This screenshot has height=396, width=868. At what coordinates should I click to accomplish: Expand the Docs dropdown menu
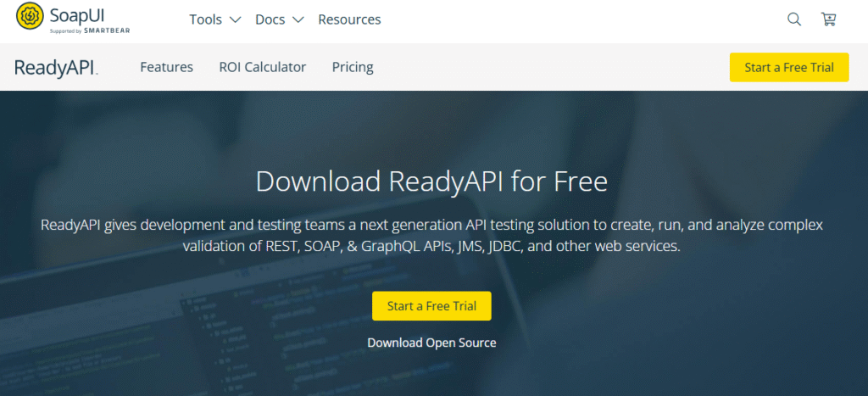[280, 20]
